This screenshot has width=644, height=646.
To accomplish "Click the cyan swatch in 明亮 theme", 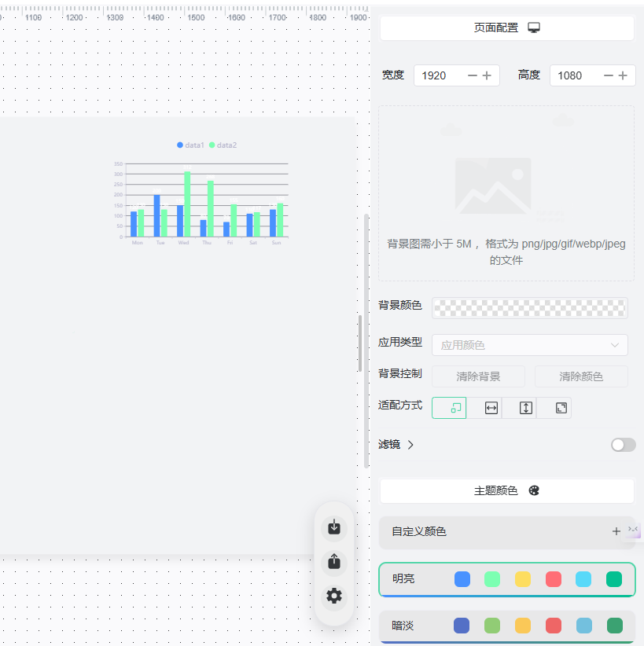I will pos(583,579).
